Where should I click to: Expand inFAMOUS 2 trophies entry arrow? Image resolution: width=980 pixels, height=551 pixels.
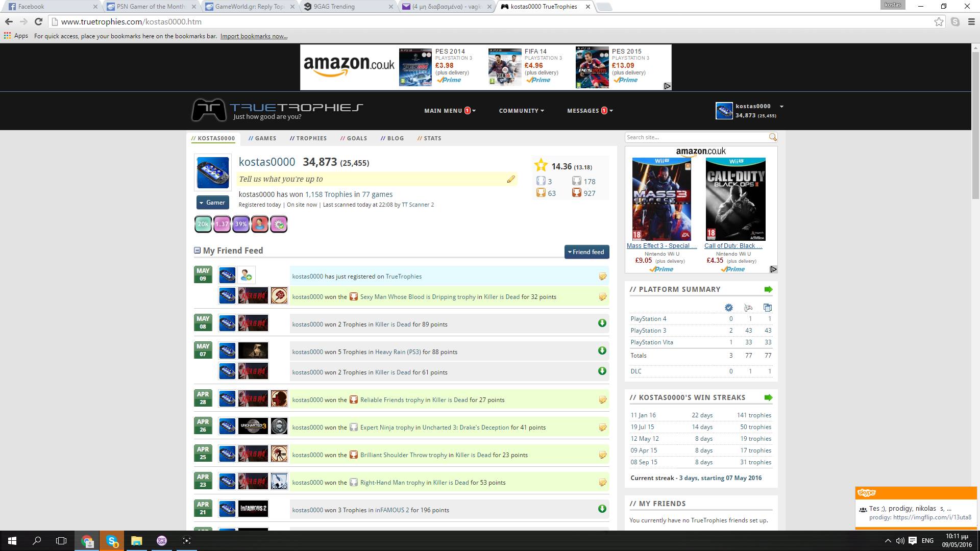[602, 509]
